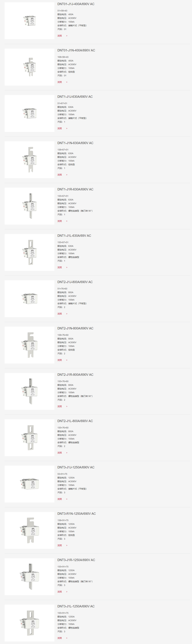
Task: Open the DNT3-J1L-1250A/690V AC fuse image
Action: 30,623
